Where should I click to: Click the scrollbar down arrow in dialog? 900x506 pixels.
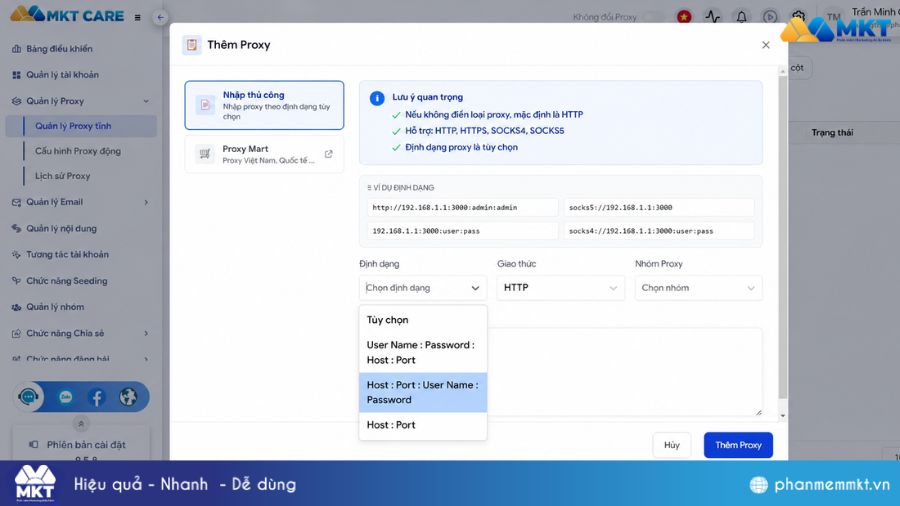782,416
